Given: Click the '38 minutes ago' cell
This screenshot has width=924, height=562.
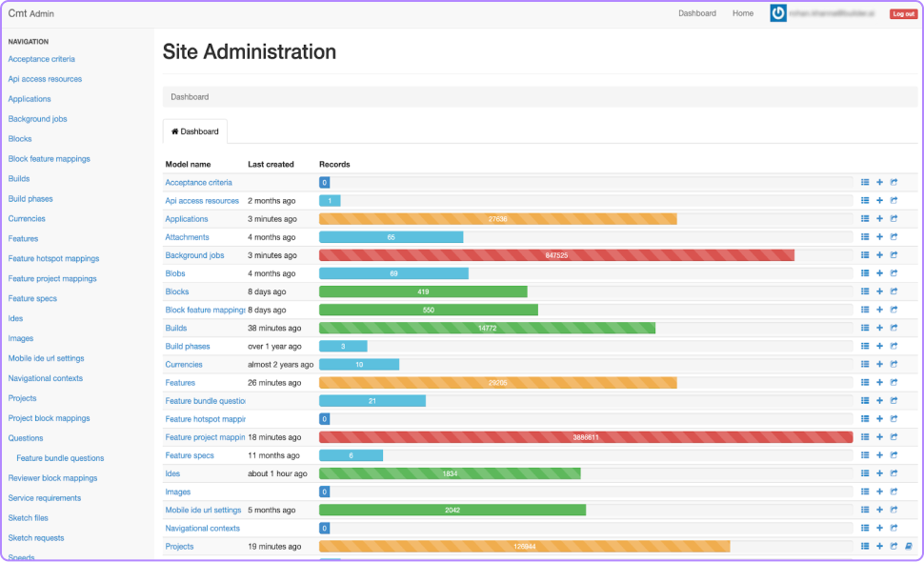Looking at the screenshot, I should [x=274, y=328].
